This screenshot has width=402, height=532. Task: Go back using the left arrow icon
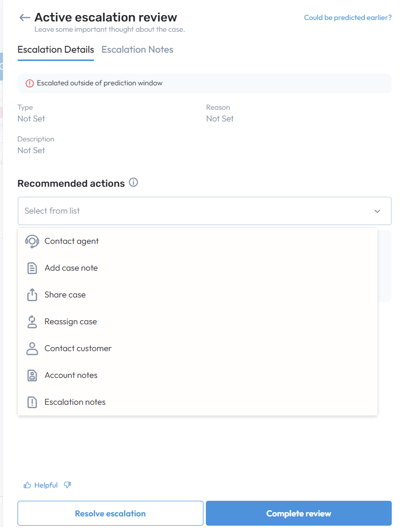pyautogui.click(x=25, y=17)
